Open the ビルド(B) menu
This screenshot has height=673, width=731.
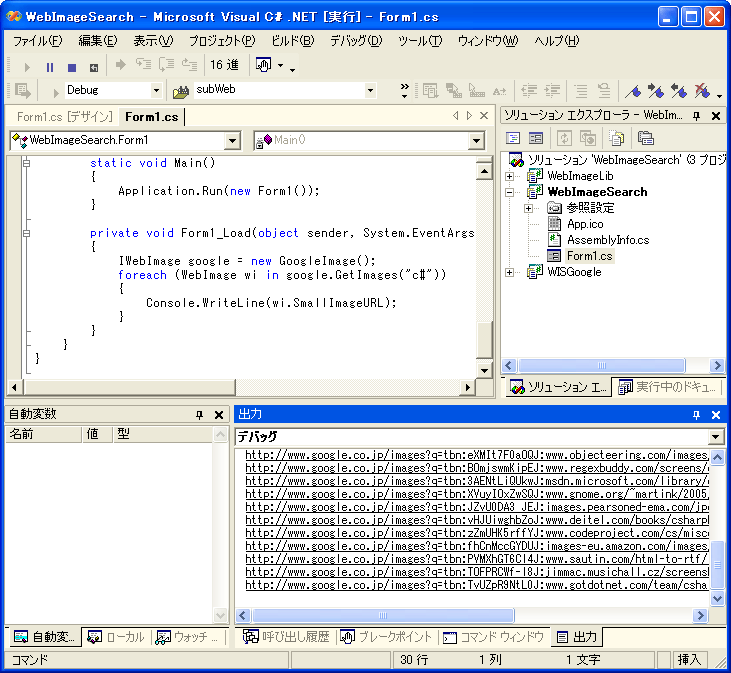point(293,41)
